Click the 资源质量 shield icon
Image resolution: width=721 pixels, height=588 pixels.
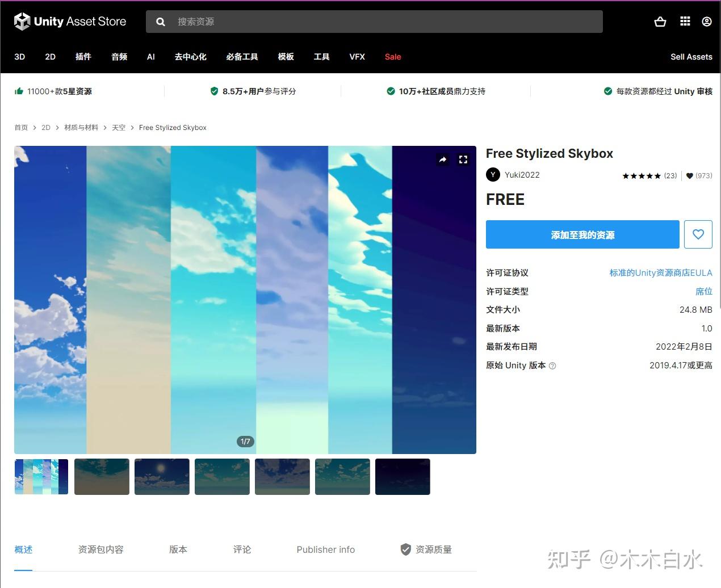point(405,549)
